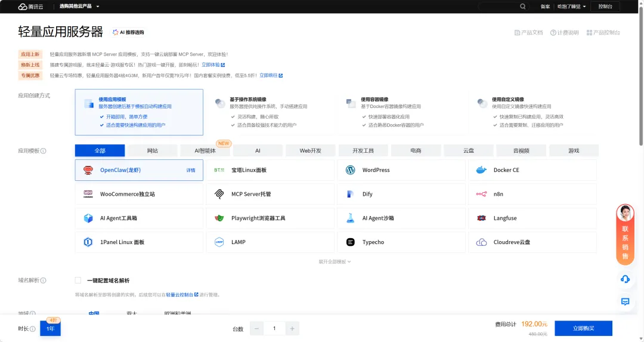The height and width of the screenshot is (342, 644).
Task: Switch to the 网站 template tab
Action: 153,150
